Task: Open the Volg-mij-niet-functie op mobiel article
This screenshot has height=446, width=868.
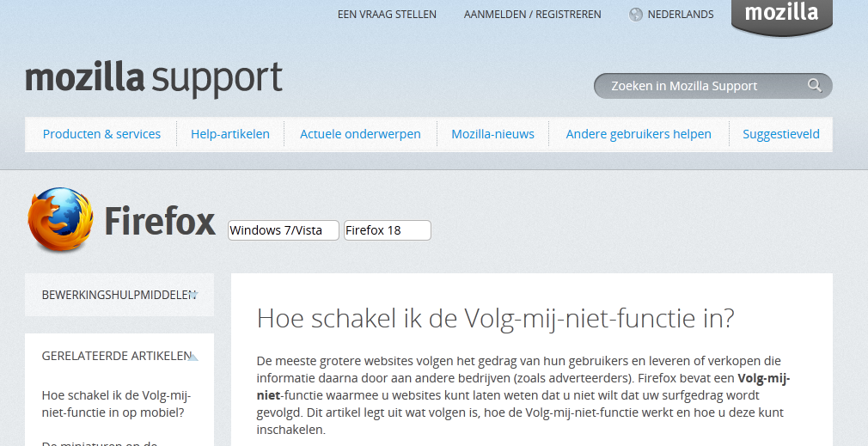Action: [116, 403]
